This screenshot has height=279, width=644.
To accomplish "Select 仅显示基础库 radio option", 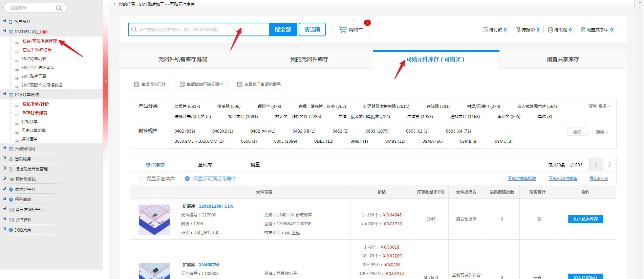I will [x=141, y=179].
